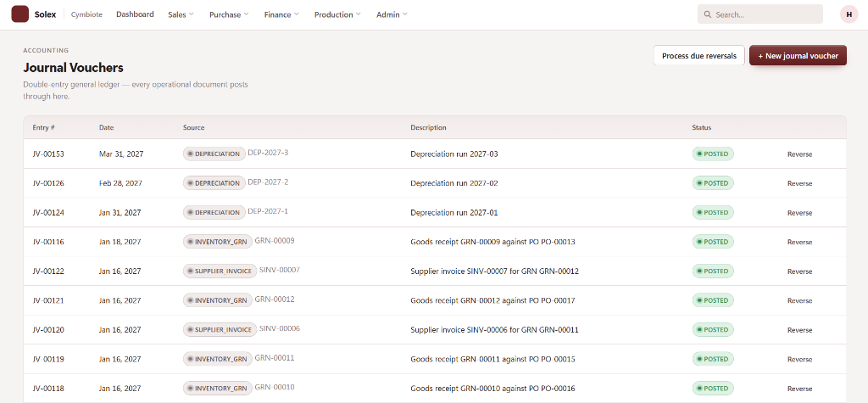Click the Solex brand name
Image resolution: width=868 pixels, height=403 pixels.
[46, 14]
